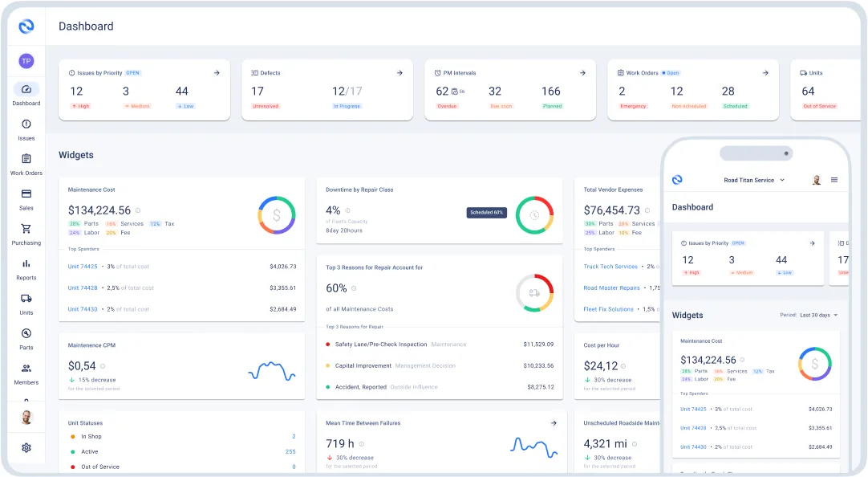The image size is (868, 477).
Task: Open Unit 74425 link on phone mockup
Action: pos(694,410)
